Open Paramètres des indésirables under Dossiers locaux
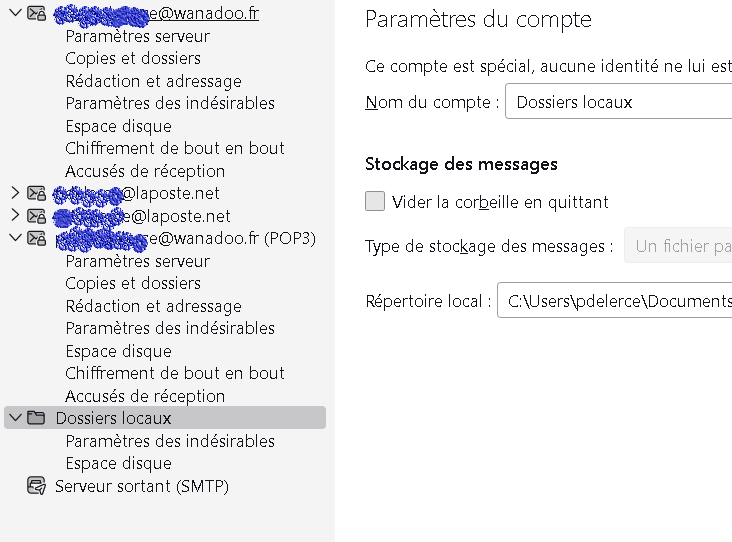 (170, 441)
